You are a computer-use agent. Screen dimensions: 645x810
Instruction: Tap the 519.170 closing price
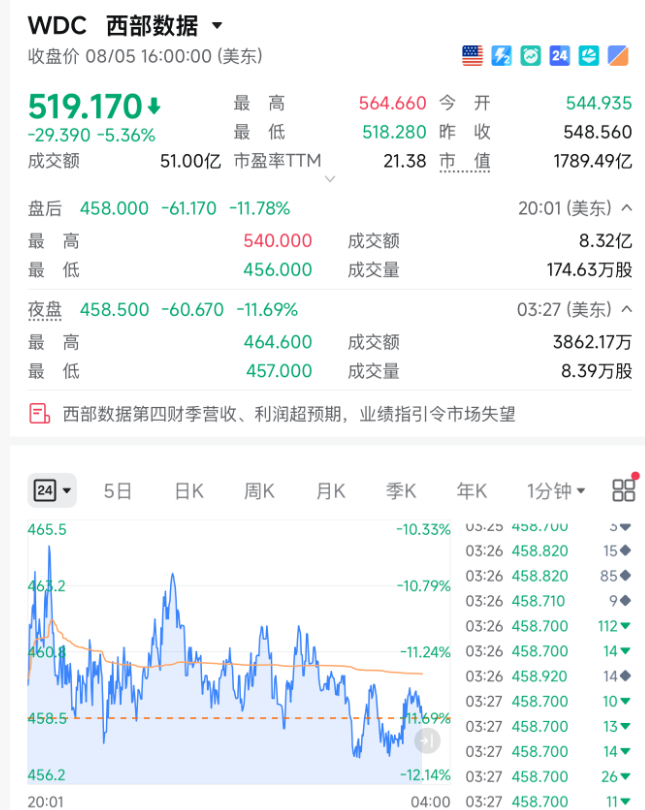pyautogui.click(x=85, y=106)
